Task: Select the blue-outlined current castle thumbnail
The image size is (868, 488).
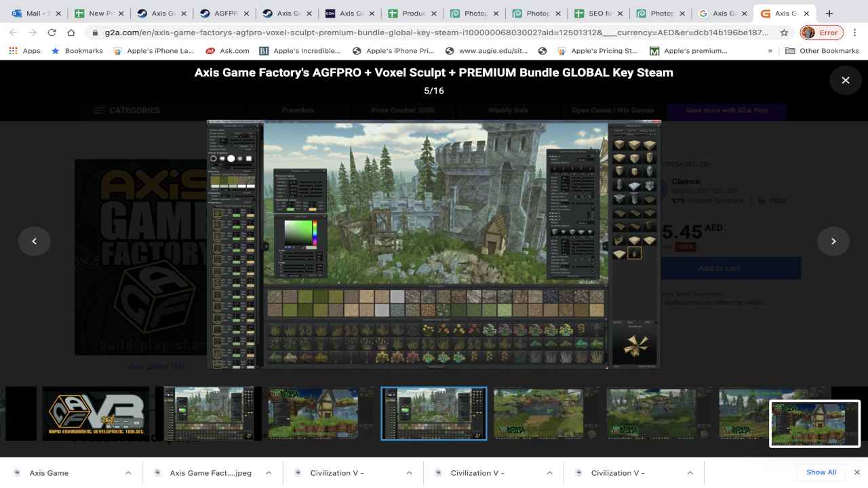Action: point(434,413)
